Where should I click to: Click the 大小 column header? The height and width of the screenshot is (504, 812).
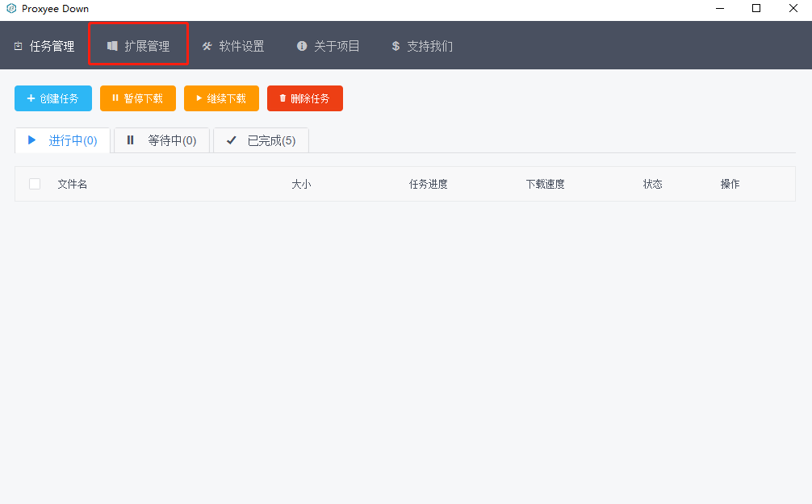(x=301, y=184)
